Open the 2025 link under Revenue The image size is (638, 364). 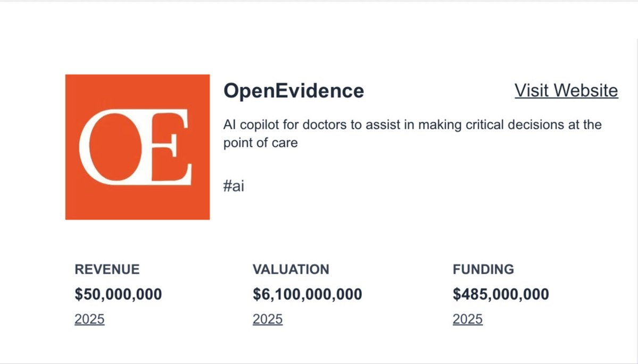tap(89, 319)
